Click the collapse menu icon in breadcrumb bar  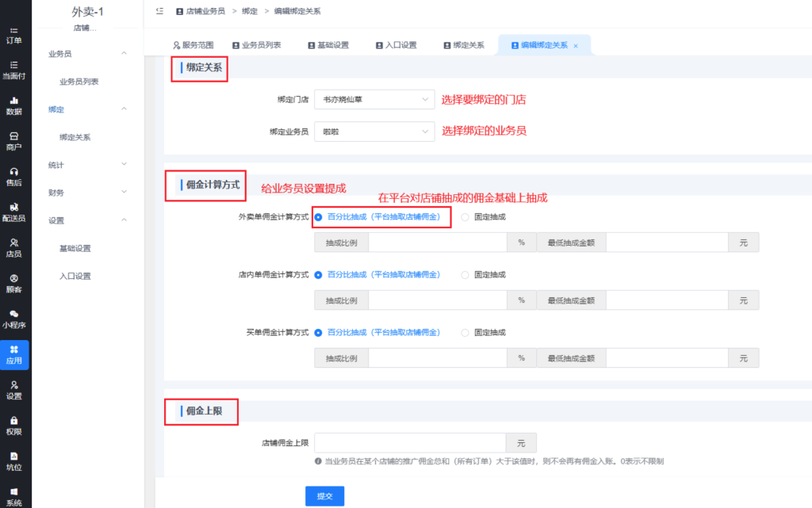(x=159, y=11)
